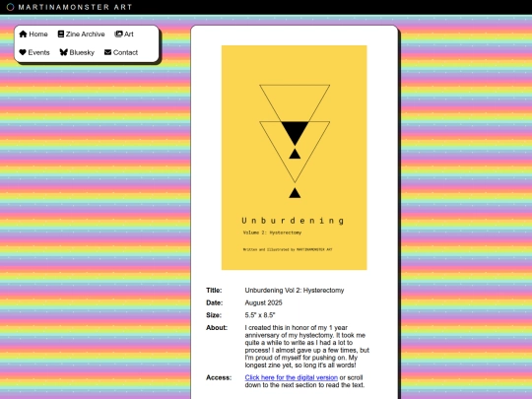Click the 'I created this in honor' paragraph
This screenshot has height=399, width=532.
(x=306, y=347)
